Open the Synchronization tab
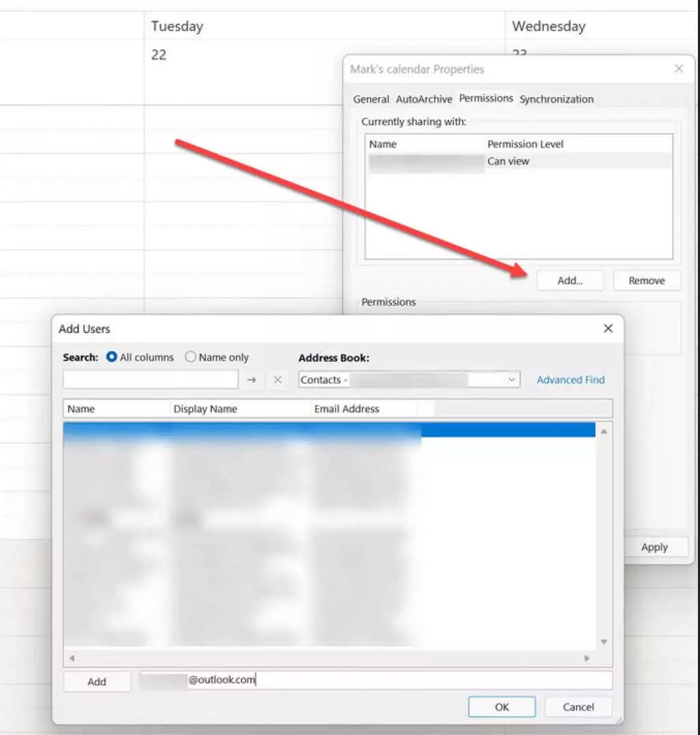The width and height of the screenshot is (700, 735). pyautogui.click(x=556, y=99)
